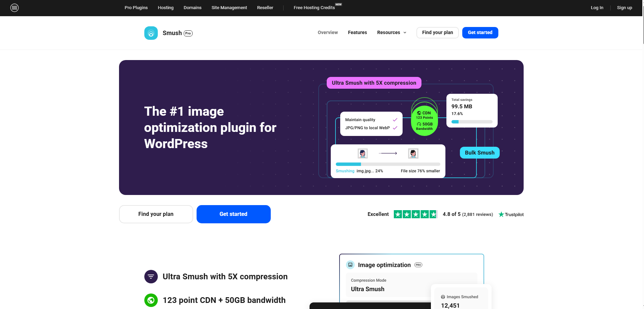The image size is (644, 309).
Task: Click Ultra Smush with 5X compression pink badge
Action: click(374, 83)
